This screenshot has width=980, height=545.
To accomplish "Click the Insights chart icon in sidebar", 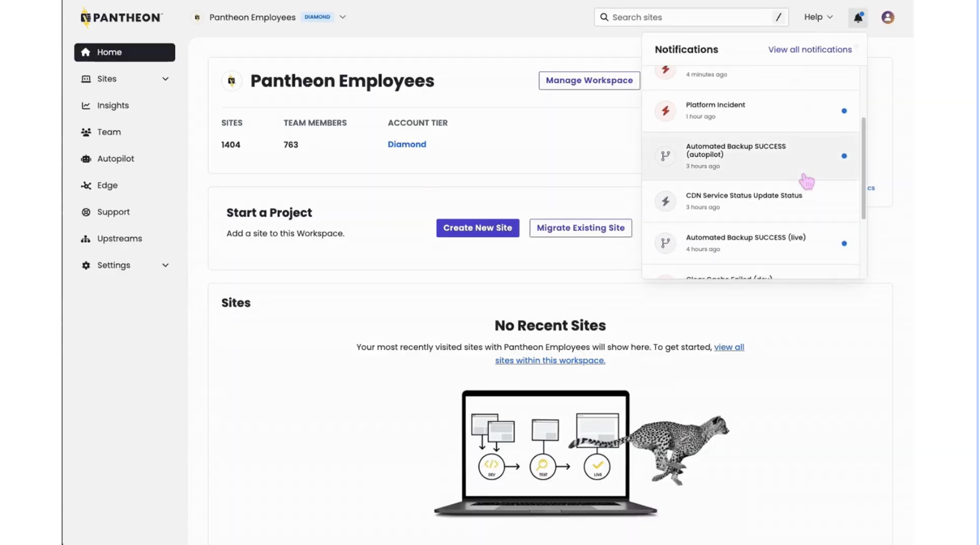I will coord(86,106).
